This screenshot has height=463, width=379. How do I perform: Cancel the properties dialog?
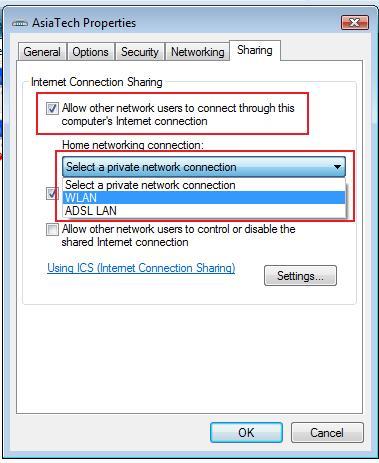[327, 433]
